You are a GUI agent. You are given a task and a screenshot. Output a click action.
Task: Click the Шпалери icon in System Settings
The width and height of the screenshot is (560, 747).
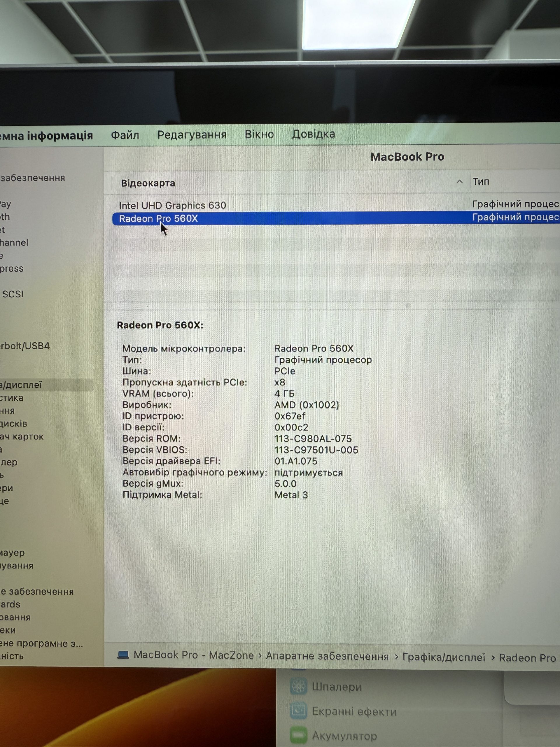tap(298, 686)
